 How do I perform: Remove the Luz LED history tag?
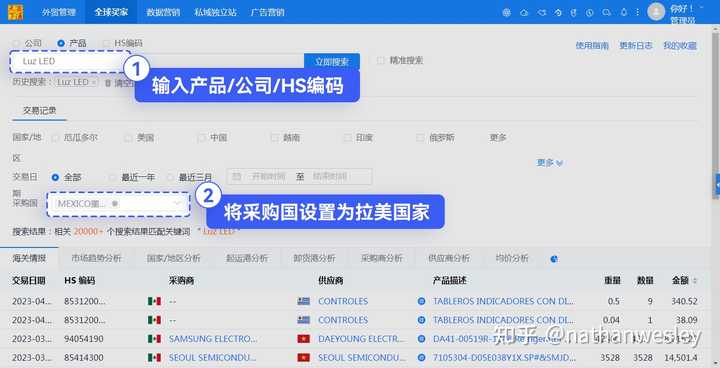point(93,82)
